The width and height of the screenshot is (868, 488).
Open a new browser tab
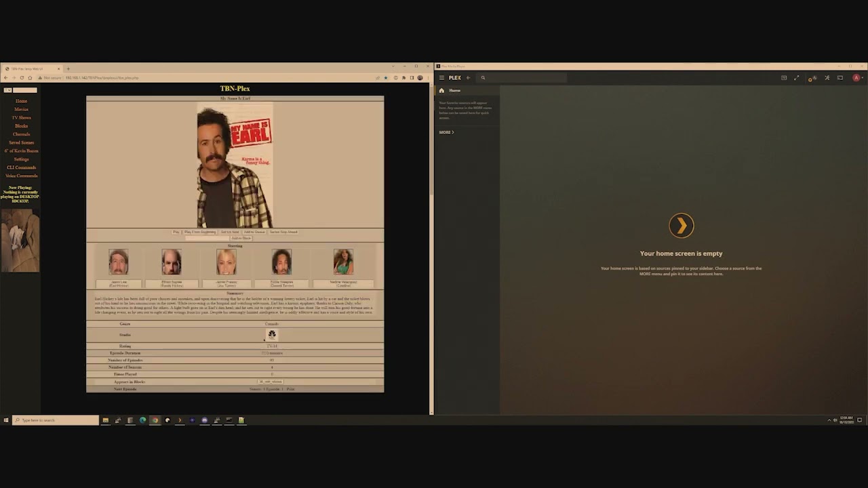click(x=68, y=68)
